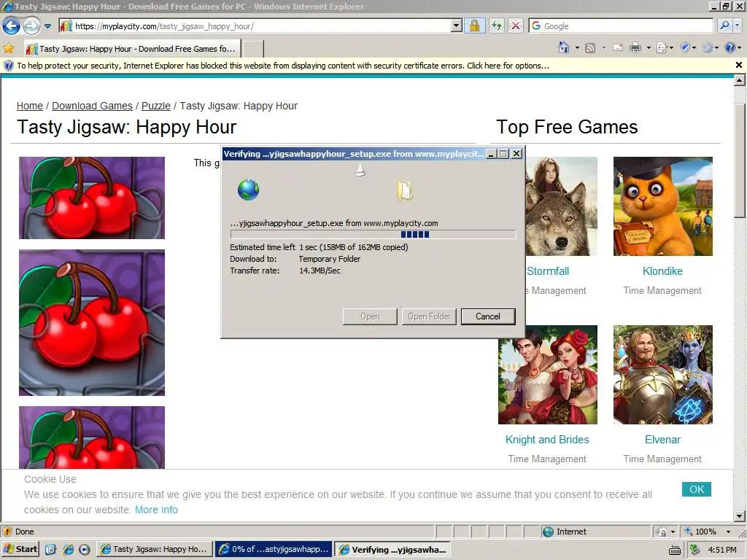Open the Tools gear menu
This screenshot has height=560, width=747.
[710, 47]
